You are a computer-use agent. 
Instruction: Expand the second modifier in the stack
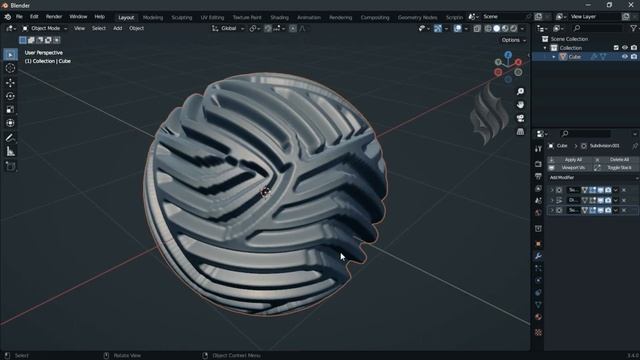(x=552, y=200)
